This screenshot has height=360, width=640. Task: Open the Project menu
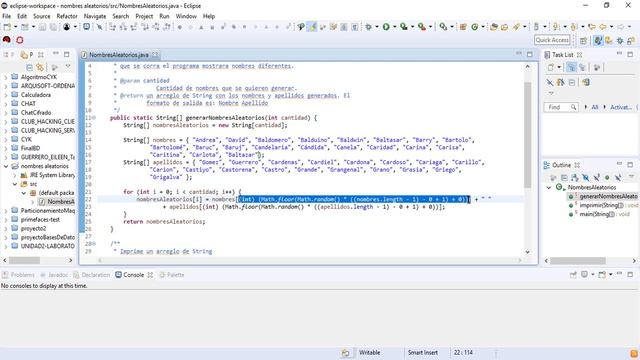click(144, 16)
